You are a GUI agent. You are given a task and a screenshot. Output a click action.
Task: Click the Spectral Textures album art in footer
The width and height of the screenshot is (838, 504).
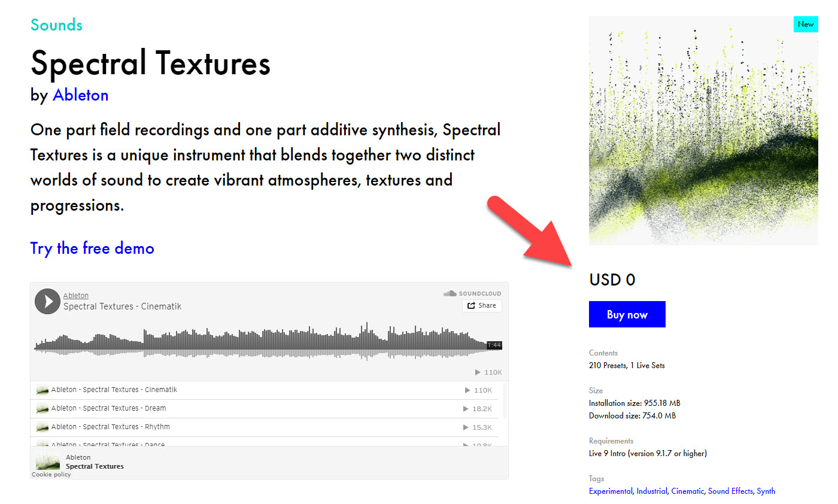click(x=48, y=462)
